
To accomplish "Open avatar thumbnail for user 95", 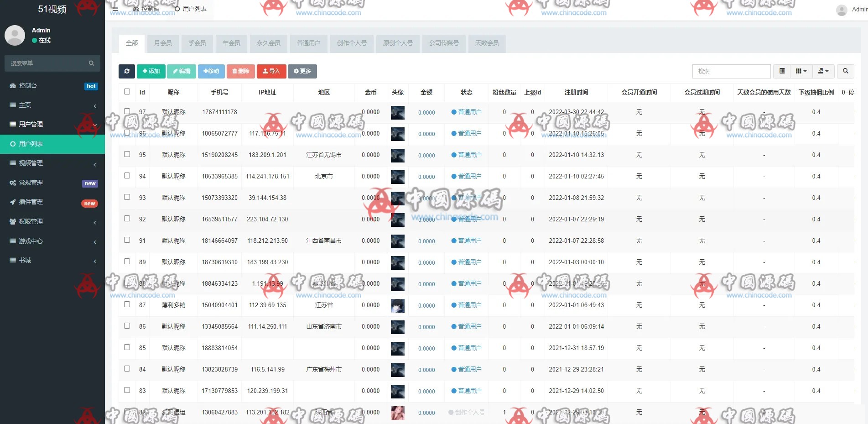I will [398, 155].
